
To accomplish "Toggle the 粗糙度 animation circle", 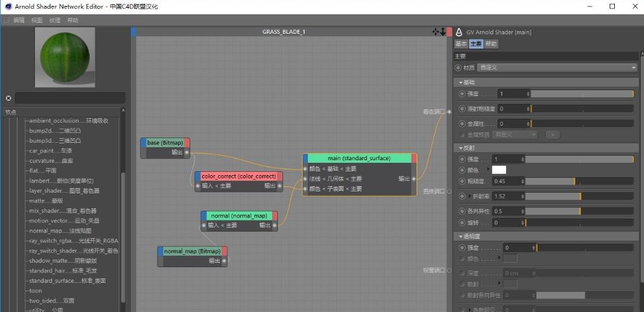I will 462,181.
